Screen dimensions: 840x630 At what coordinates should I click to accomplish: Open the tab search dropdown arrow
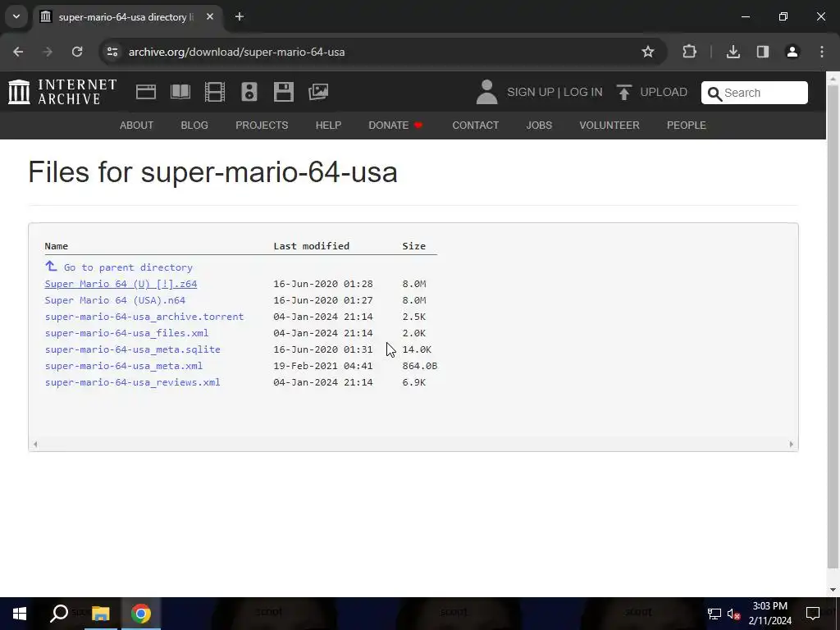pos(16,16)
